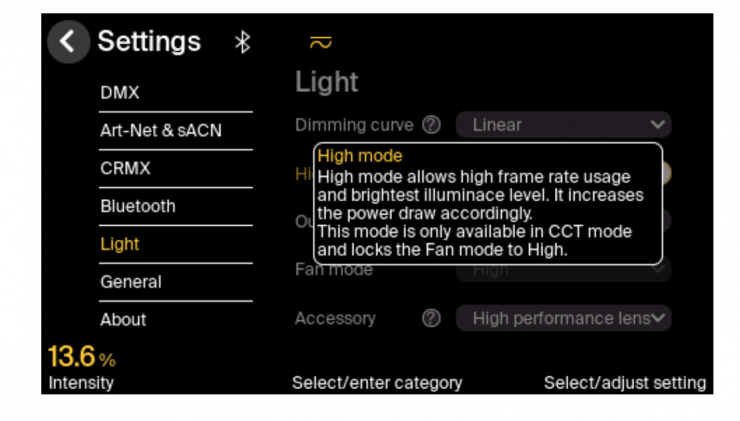
Task: Open the General settings category
Action: coord(131,282)
